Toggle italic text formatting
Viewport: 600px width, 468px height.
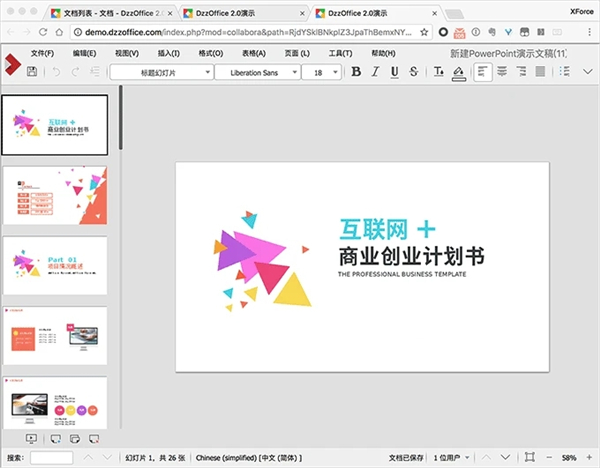pos(377,72)
